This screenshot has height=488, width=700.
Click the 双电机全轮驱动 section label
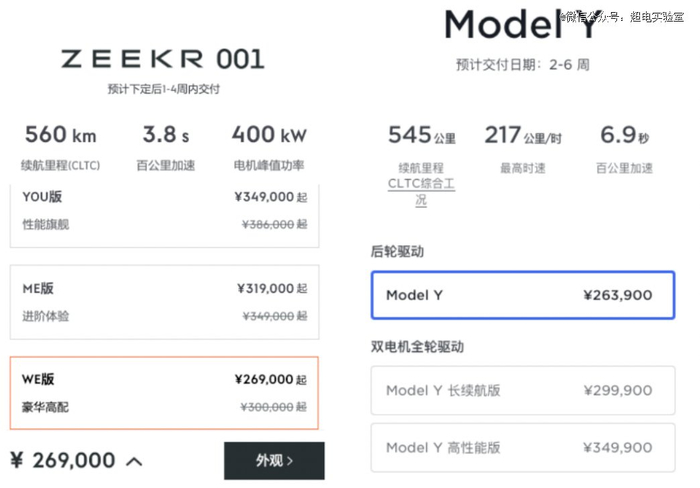click(x=417, y=347)
